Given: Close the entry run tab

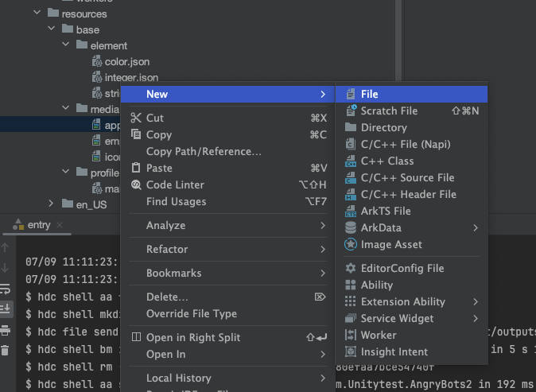Looking at the screenshot, I should click(x=60, y=225).
